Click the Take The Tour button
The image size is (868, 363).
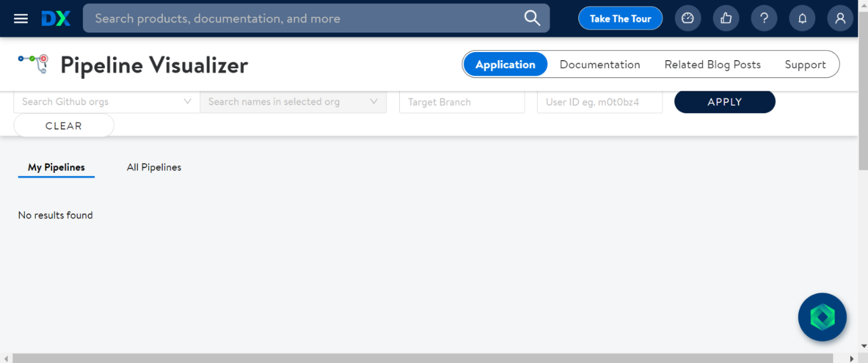[620, 18]
